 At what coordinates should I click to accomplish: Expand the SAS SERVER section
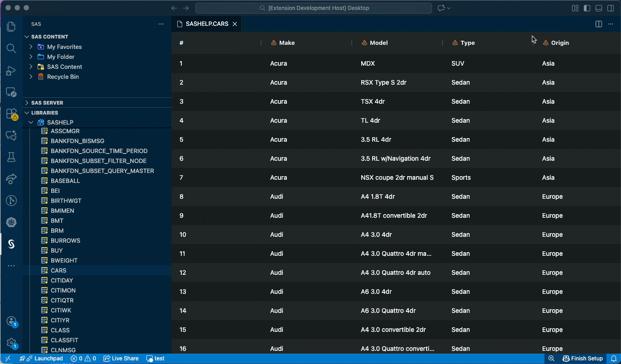point(47,103)
